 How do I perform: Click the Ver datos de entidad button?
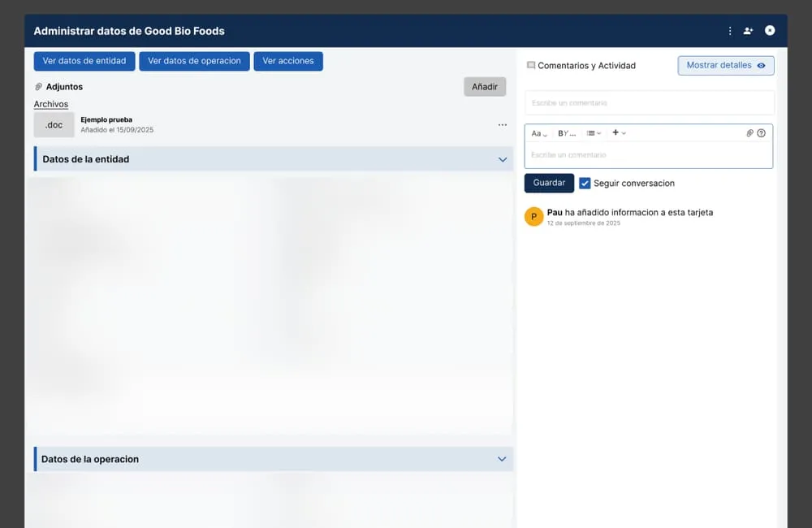84,61
